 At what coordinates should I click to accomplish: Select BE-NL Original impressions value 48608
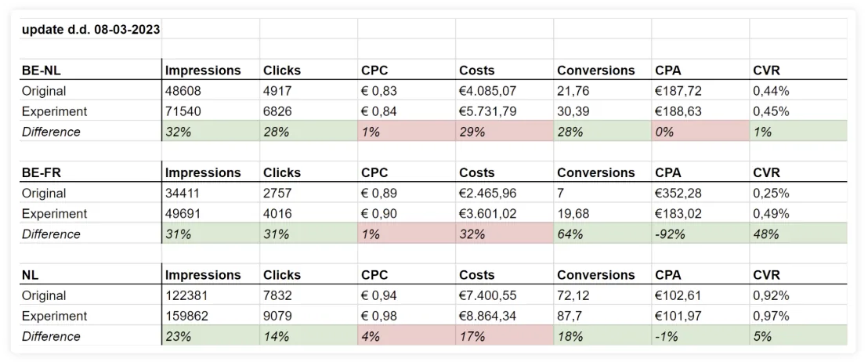pyautogui.click(x=211, y=90)
